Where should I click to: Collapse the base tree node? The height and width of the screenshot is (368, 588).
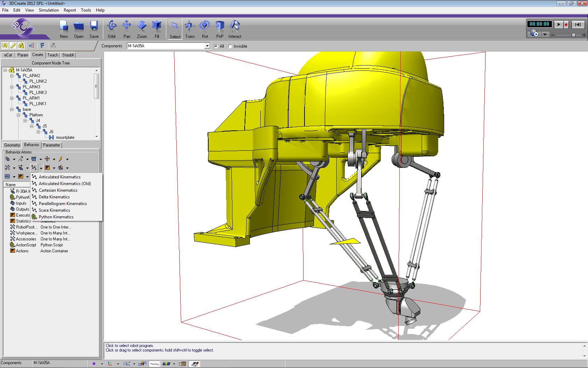12,109
